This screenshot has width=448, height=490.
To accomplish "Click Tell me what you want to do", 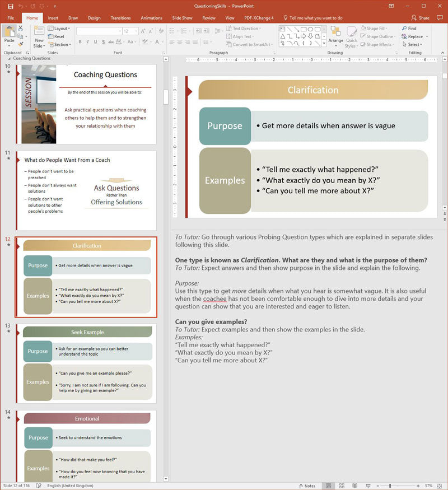I will point(312,18).
